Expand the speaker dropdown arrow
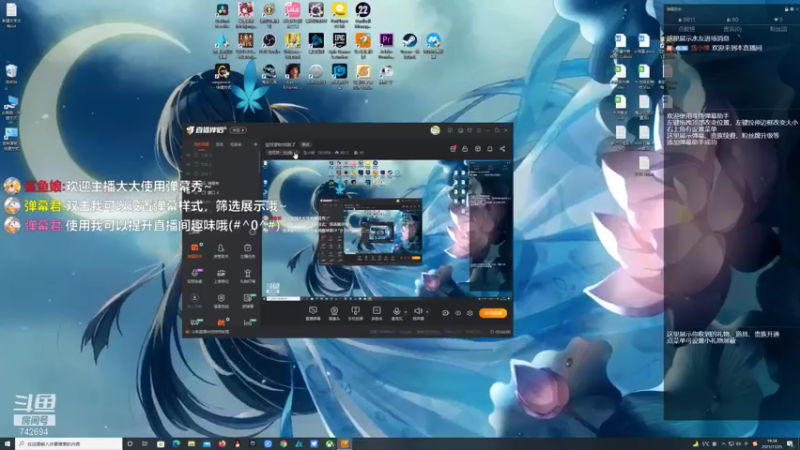Image resolution: width=800 pixels, height=450 pixels. click(427, 312)
